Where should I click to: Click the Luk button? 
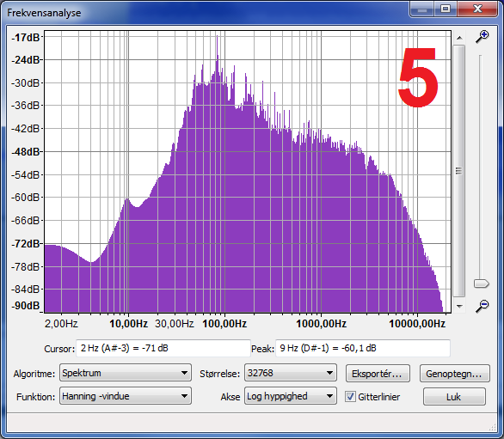tap(454, 397)
